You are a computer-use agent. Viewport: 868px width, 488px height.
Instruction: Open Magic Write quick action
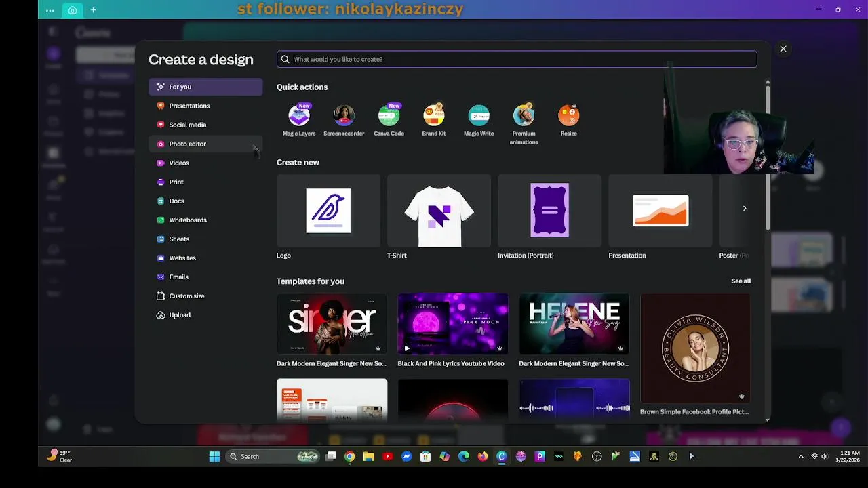click(479, 121)
